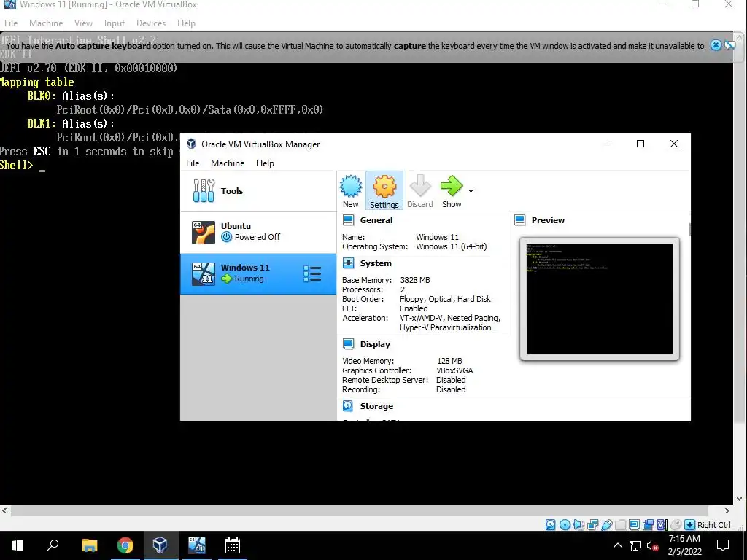
Task: Click the VM preview thumbnail
Action: click(600, 298)
